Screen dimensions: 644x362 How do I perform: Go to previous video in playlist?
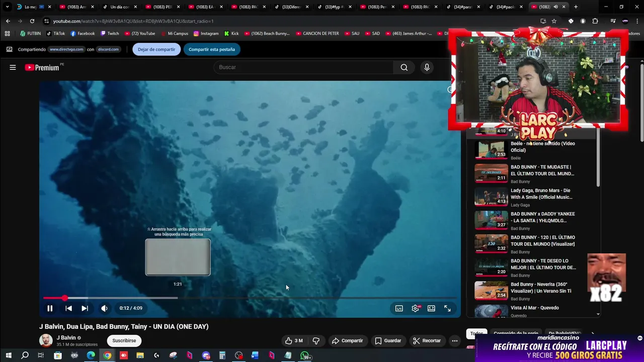click(x=68, y=308)
